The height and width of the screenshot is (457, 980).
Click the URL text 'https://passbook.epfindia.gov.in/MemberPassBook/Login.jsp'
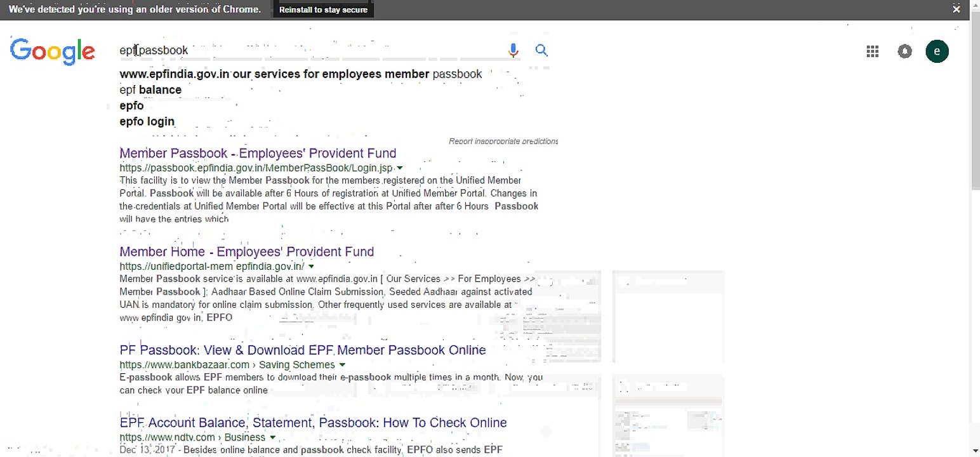[x=256, y=168]
